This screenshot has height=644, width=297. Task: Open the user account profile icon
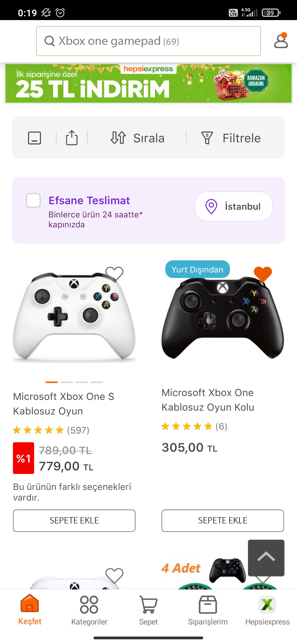(x=281, y=41)
